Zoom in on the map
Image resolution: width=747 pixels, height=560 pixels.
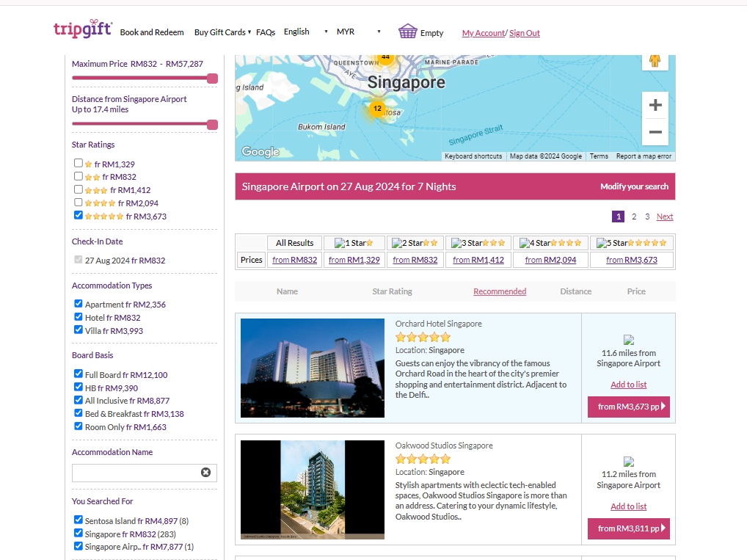[x=655, y=105]
